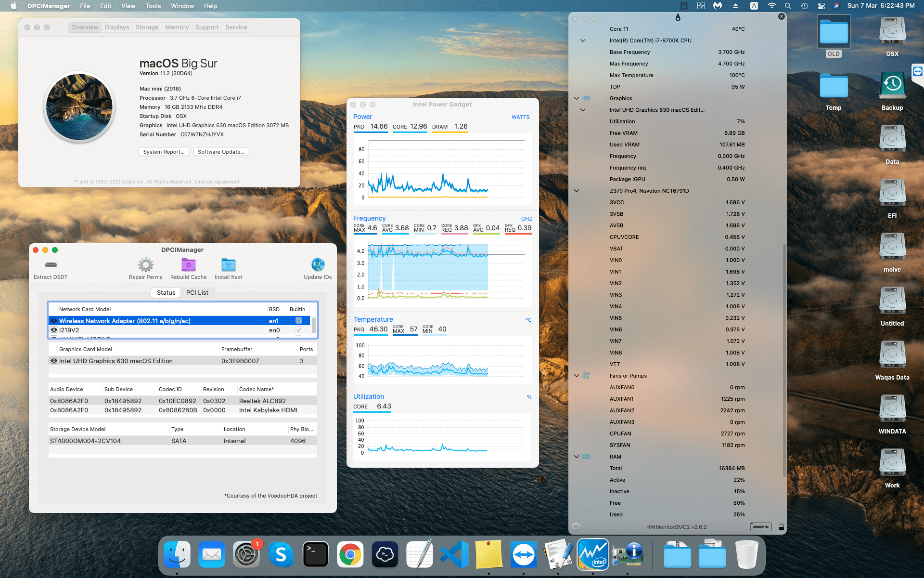Switch to Storage tab in About This Mac

(x=147, y=27)
